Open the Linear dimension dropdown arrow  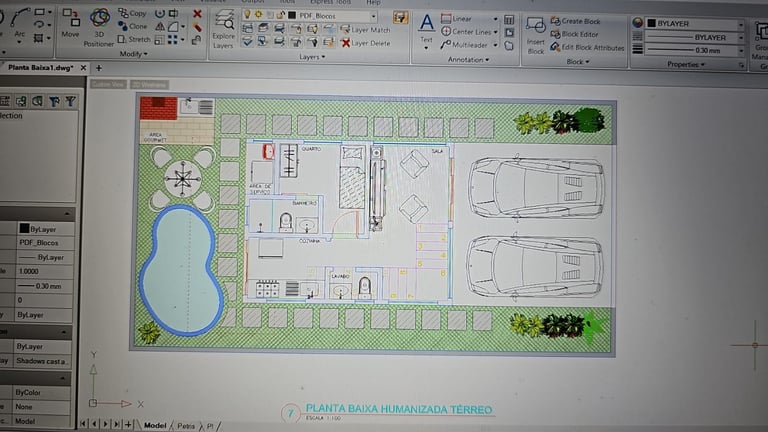(495, 19)
